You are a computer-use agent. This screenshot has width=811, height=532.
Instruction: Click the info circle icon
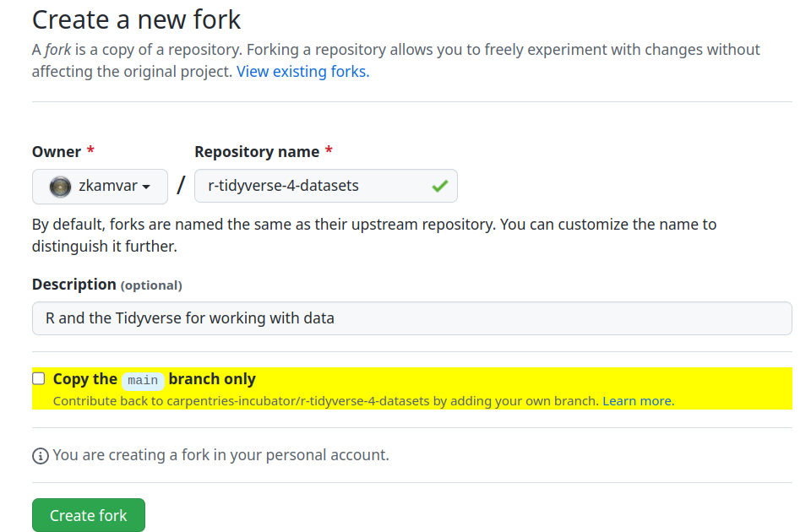point(40,455)
